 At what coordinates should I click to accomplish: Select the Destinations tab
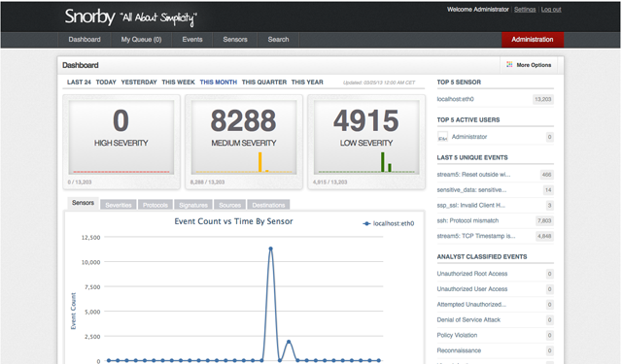[268, 205]
